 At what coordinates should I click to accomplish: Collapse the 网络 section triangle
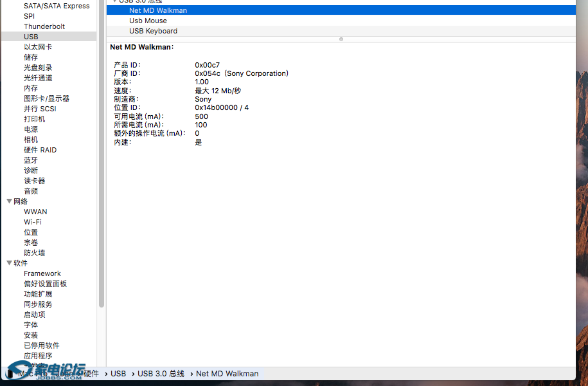click(x=10, y=201)
